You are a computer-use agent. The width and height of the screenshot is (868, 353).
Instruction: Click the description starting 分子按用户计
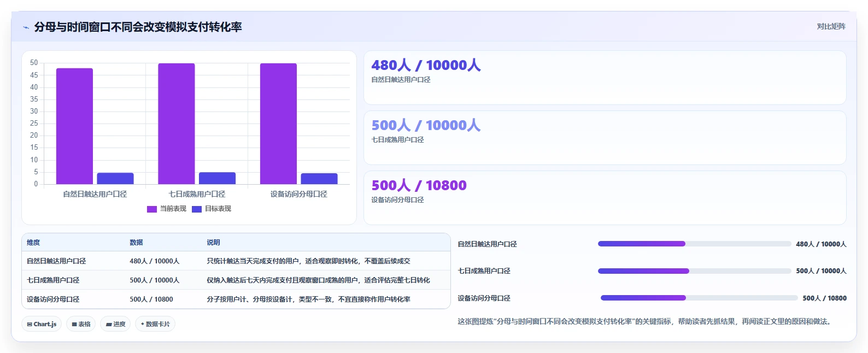click(308, 299)
